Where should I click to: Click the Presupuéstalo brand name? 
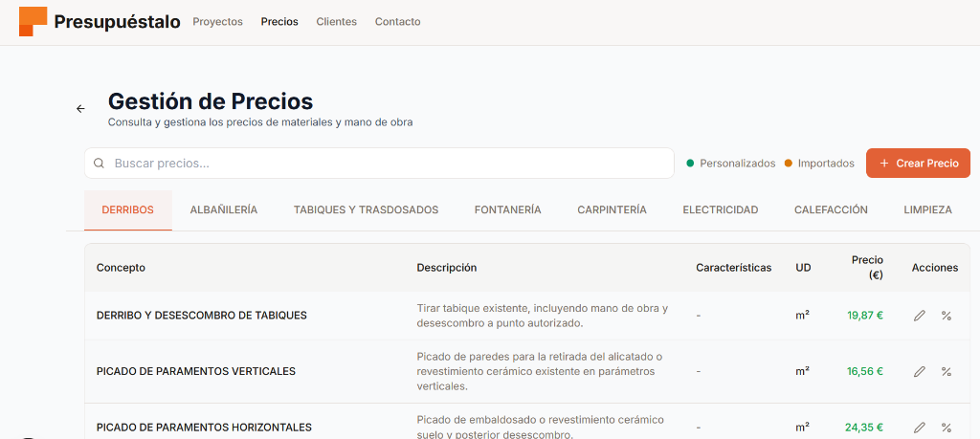[117, 22]
